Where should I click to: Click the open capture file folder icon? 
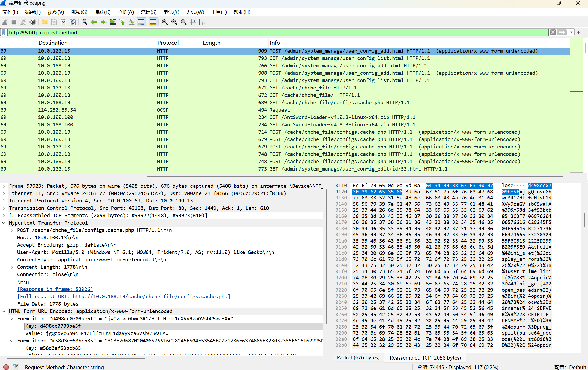tap(45, 22)
